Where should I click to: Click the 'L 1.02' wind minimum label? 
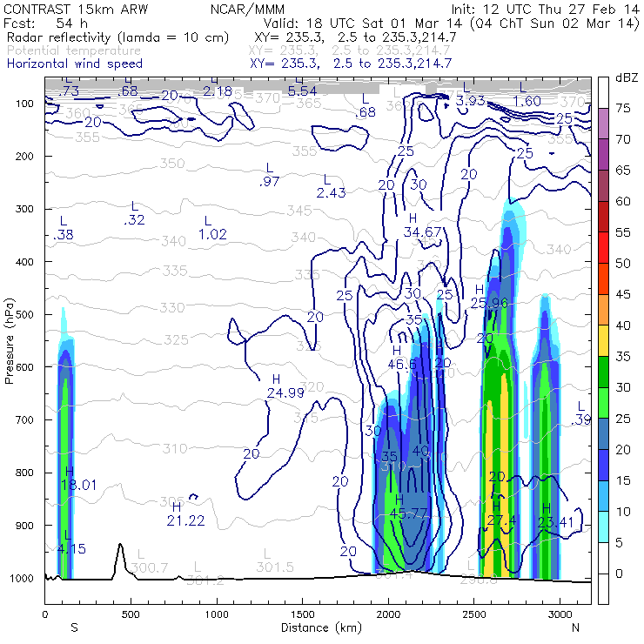(212, 227)
